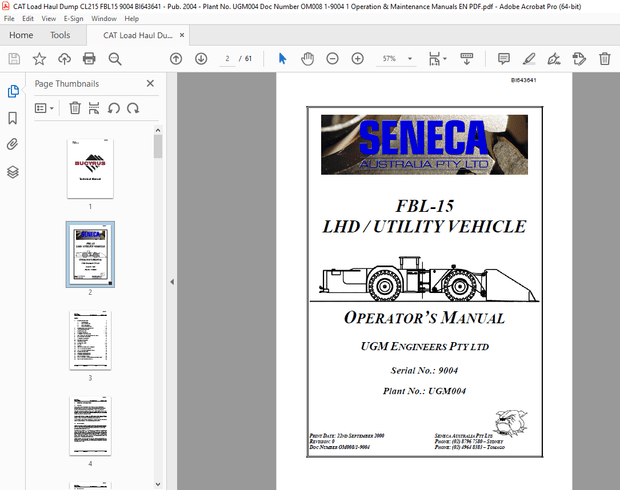Zoom in with plus icon
Viewport: 620px width, 490px height.
coord(358,59)
